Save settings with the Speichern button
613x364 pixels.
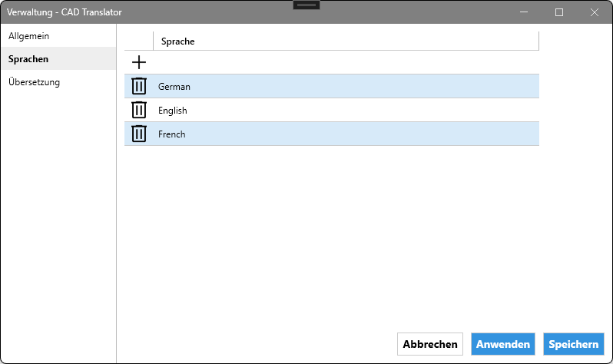574,344
